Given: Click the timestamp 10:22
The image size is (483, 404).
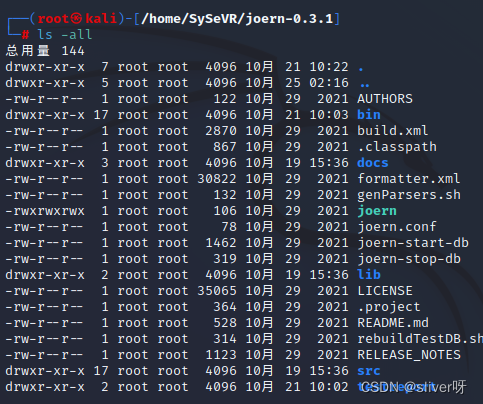Looking at the screenshot, I should pyautogui.click(x=329, y=67).
